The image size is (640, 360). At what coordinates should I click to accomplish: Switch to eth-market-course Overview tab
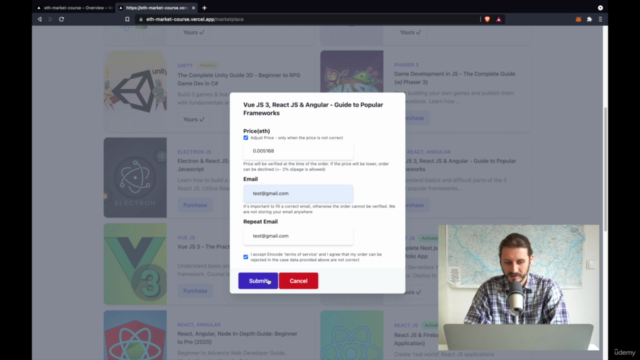coord(74,8)
